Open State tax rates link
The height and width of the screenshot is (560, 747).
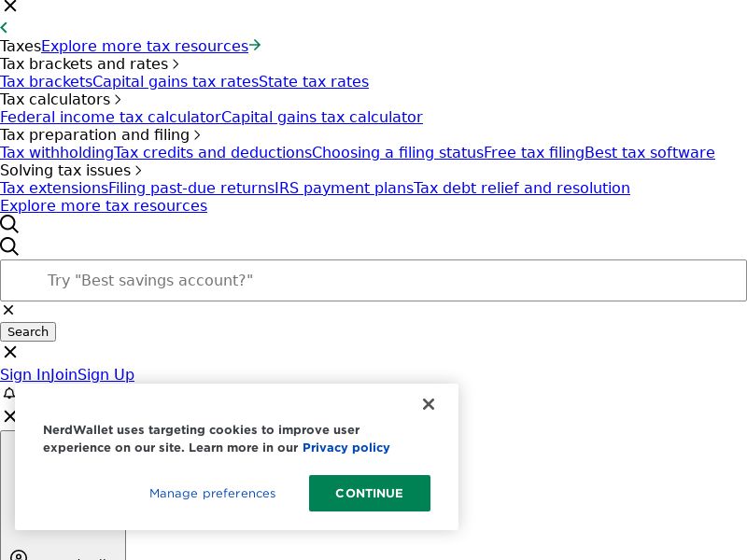(314, 82)
